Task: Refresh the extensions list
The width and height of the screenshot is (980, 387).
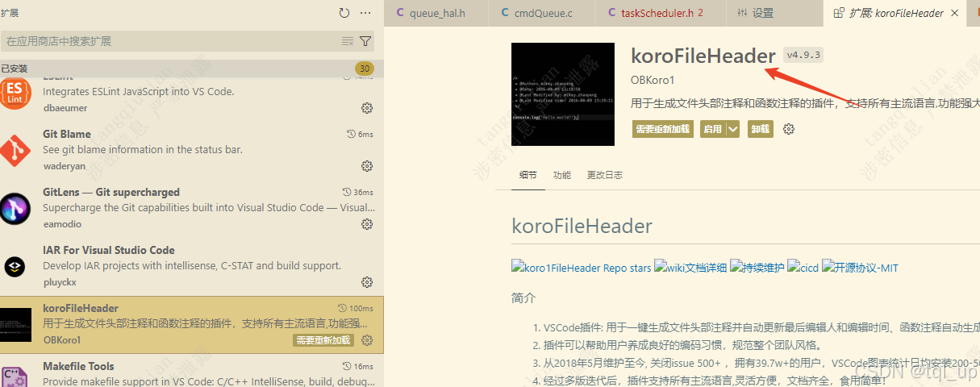Action: click(344, 13)
